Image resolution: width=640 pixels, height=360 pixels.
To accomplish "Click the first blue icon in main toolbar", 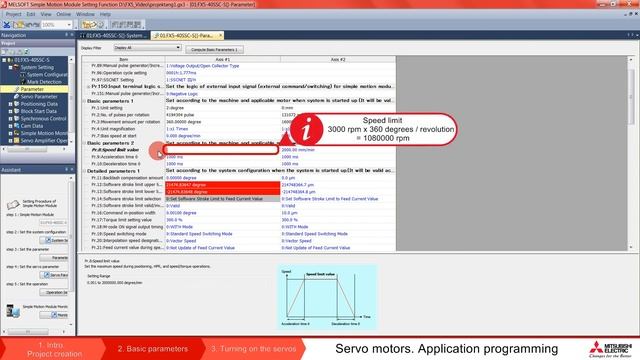I will point(7,25).
